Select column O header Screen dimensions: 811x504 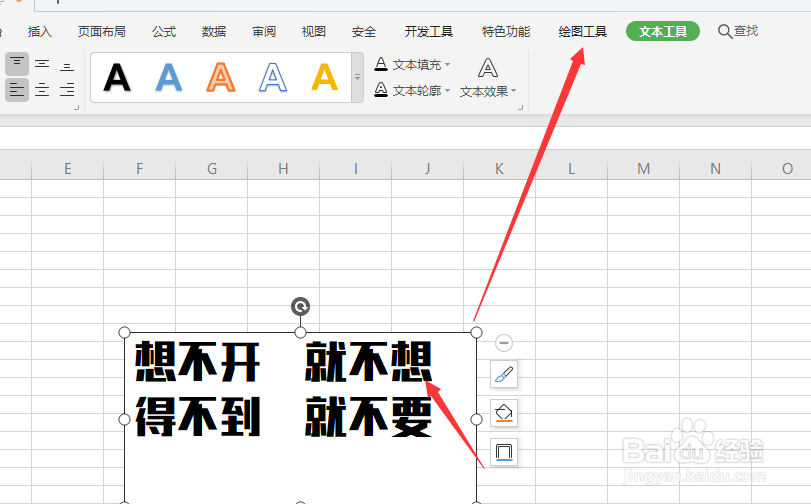click(x=784, y=169)
